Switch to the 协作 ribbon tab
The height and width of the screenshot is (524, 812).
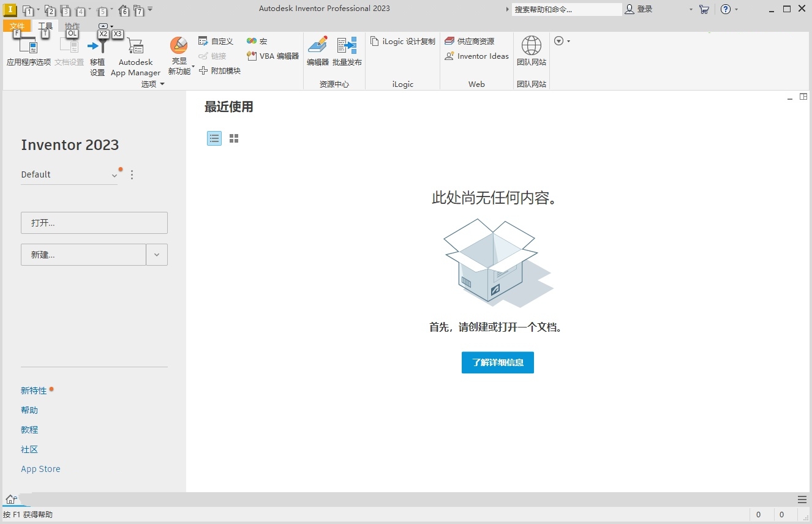click(72, 26)
